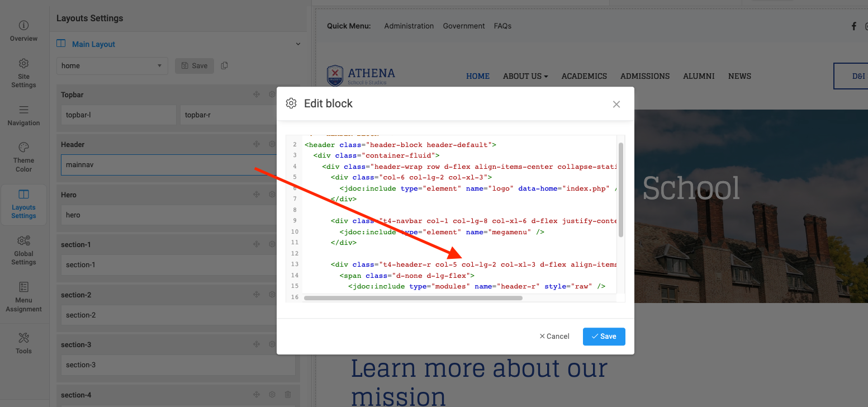Open settings gear for Topbar block

tap(272, 94)
